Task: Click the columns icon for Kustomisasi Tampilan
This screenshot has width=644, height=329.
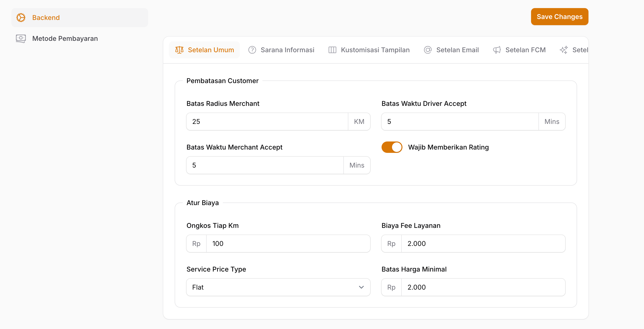Action: coord(332,50)
